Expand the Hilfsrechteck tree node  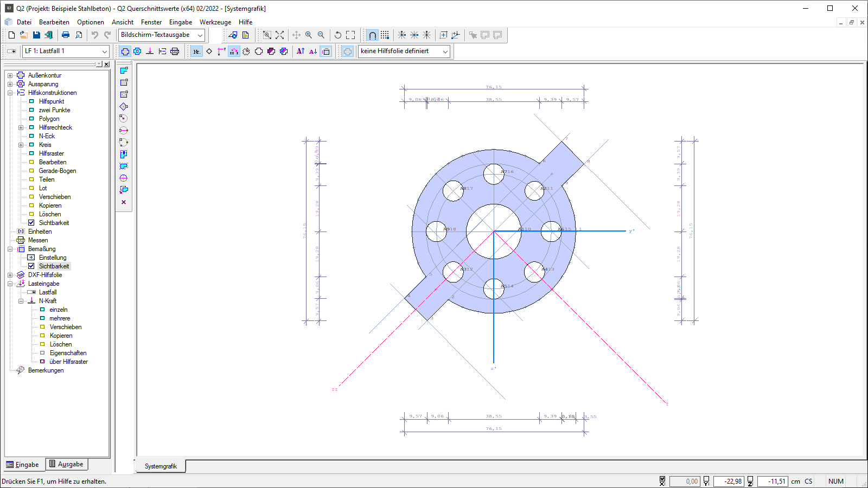tap(21, 127)
